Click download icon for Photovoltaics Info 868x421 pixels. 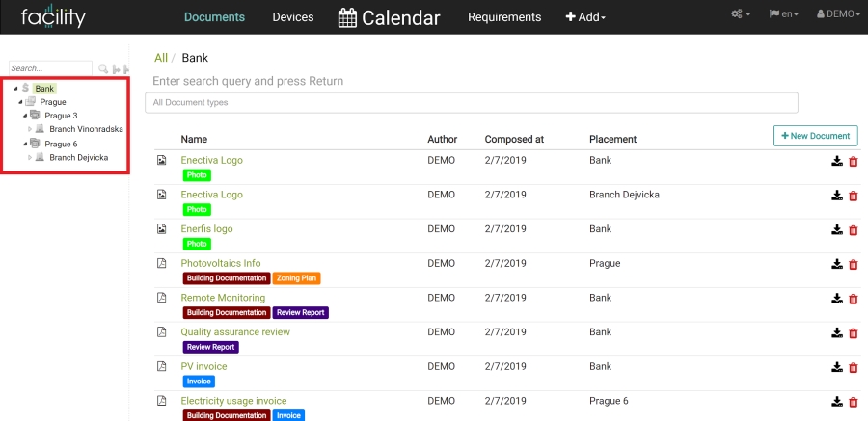point(837,264)
